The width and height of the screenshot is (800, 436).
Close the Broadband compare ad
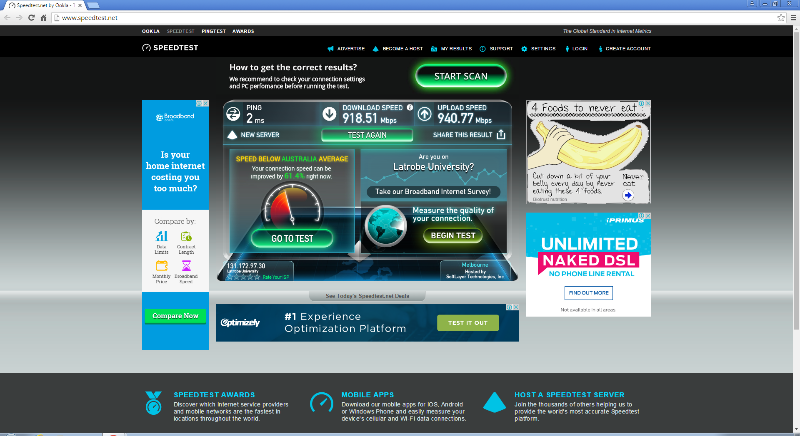tap(206, 103)
